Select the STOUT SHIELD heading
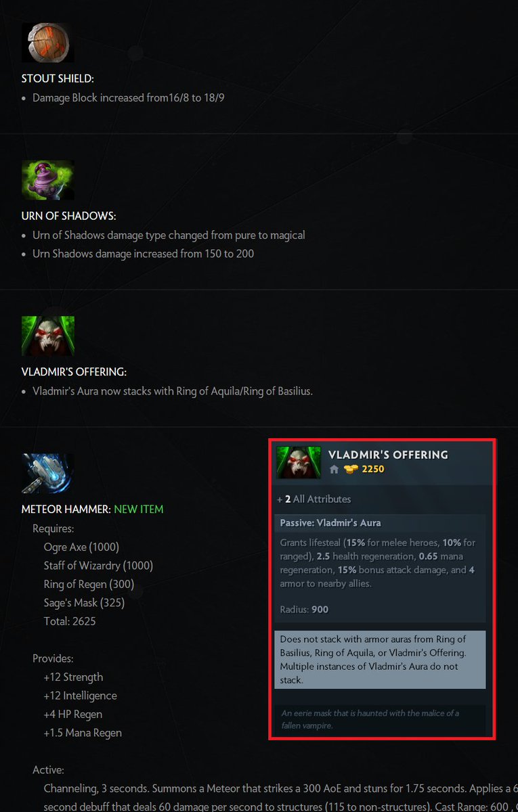This screenshot has width=518, height=812. (58, 78)
